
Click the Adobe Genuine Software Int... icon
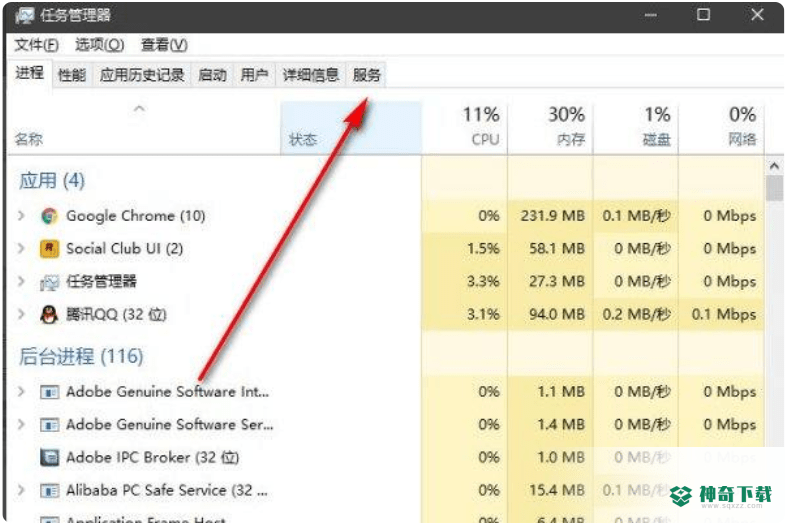[x=49, y=392]
